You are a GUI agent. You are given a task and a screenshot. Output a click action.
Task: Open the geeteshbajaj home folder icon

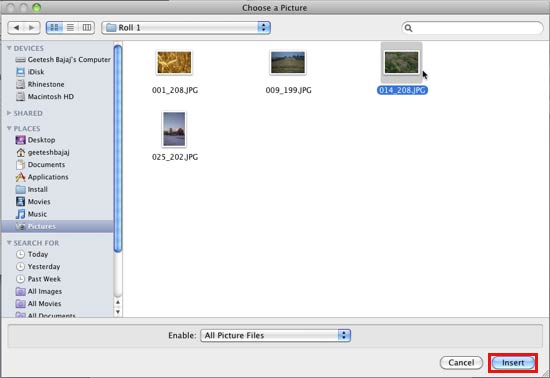21,152
